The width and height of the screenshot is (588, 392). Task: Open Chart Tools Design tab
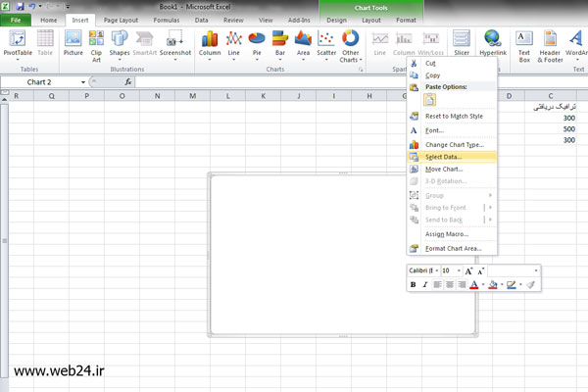click(336, 21)
